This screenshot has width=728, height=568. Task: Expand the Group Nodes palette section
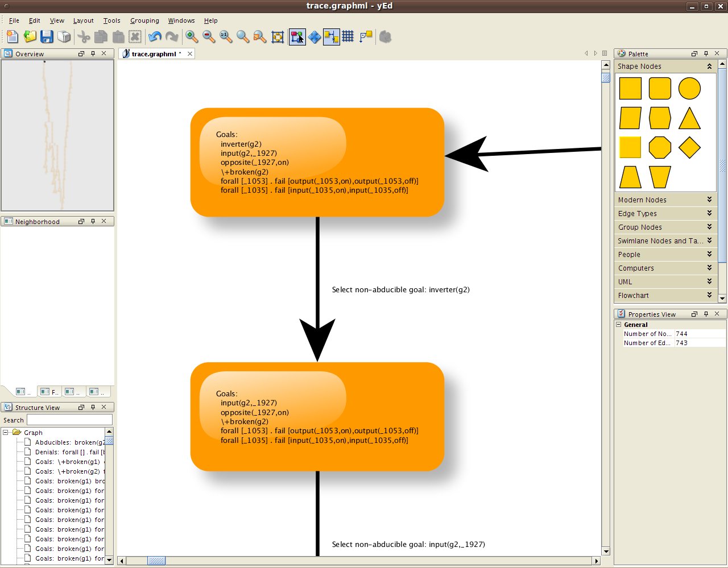(709, 227)
